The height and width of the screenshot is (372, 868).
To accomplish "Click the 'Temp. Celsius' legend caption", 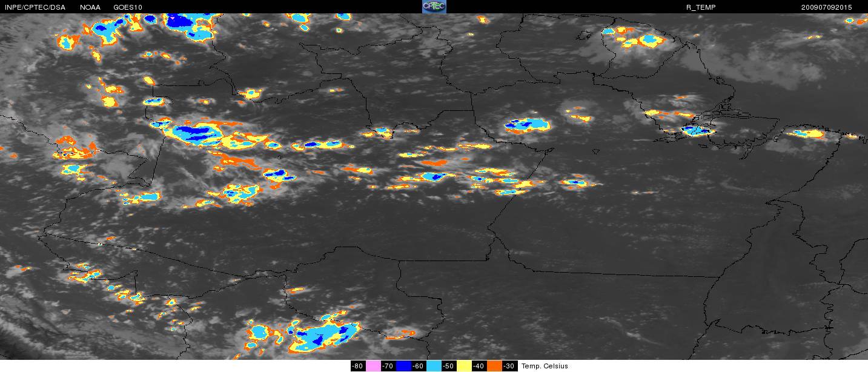I will point(545,366).
